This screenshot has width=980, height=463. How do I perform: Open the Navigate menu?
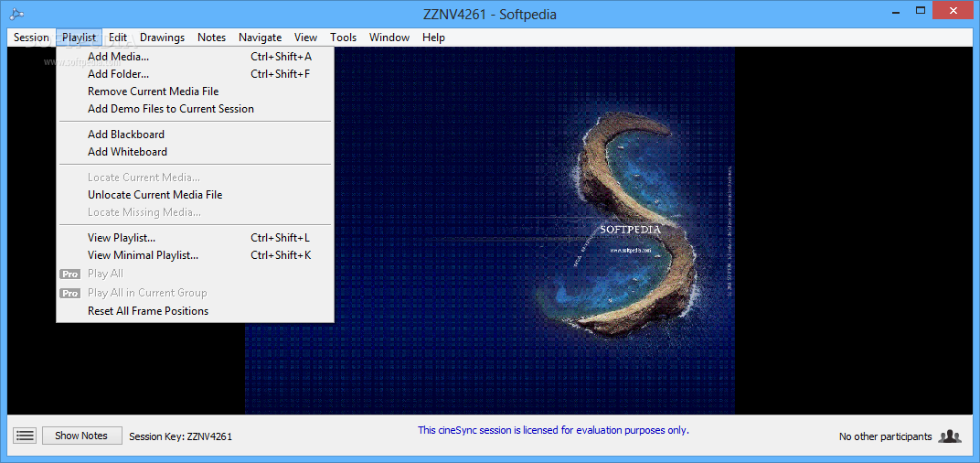(x=260, y=38)
